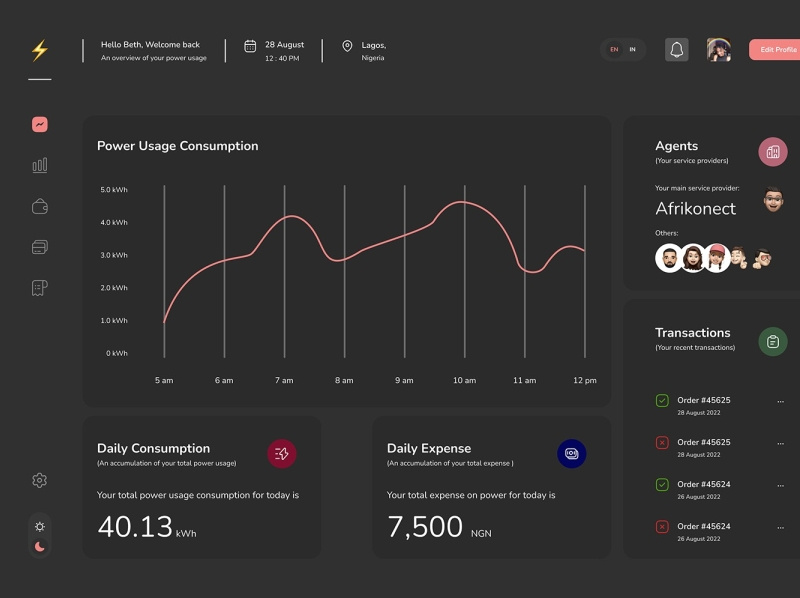Open options menu for first Order #45625

781,401
